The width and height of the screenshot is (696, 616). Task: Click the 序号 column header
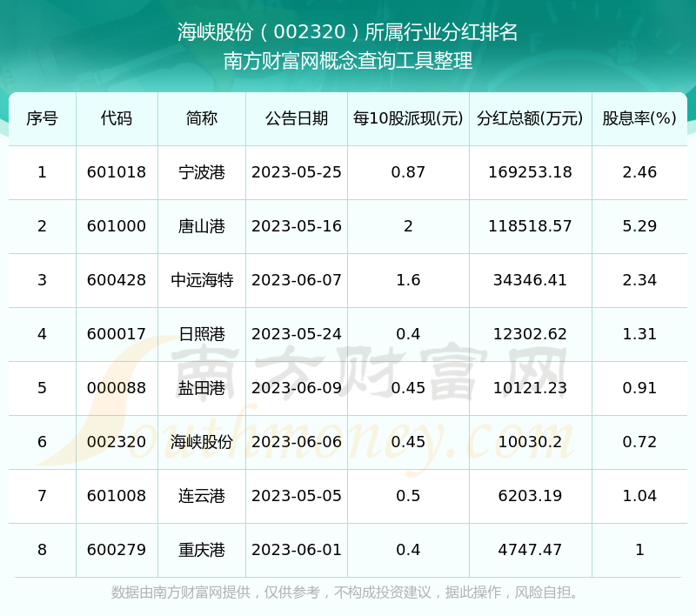pos(42,118)
